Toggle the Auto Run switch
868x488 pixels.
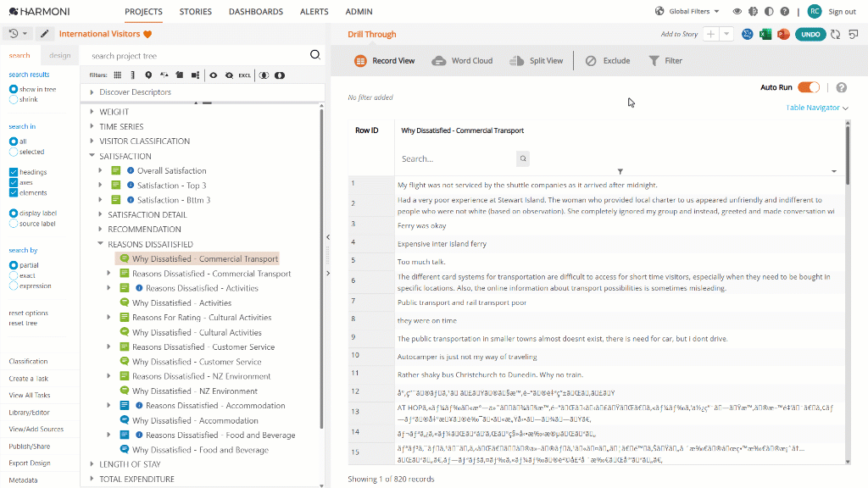pyautogui.click(x=809, y=87)
